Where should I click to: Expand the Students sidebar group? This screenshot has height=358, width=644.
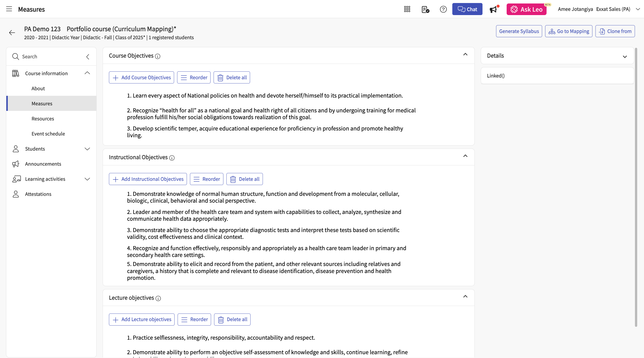click(x=87, y=149)
